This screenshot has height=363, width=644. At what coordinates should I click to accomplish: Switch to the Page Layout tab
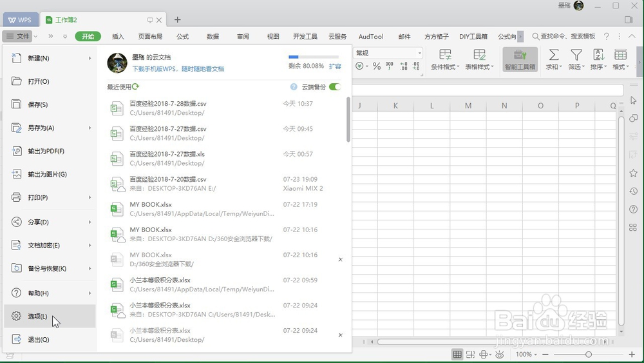(x=150, y=36)
